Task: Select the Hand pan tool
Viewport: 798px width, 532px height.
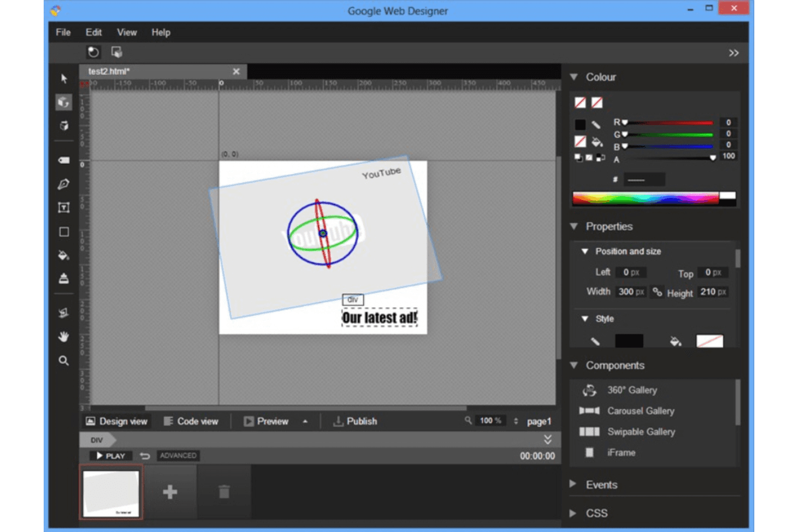Action: pyautogui.click(x=64, y=337)
